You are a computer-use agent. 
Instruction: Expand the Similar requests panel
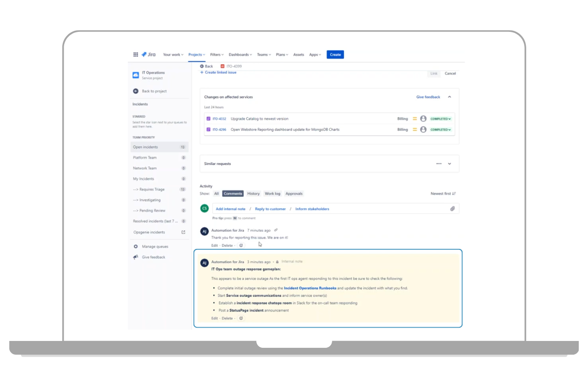pos(449,164)
